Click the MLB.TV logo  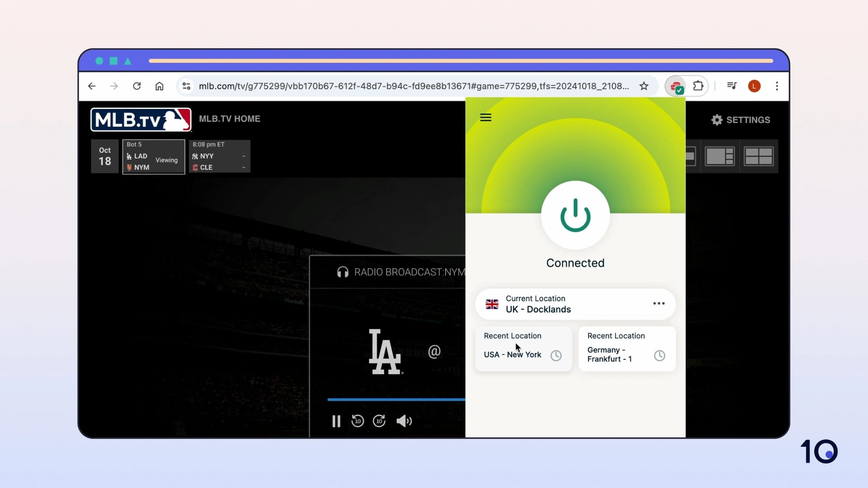coord(141,120)
